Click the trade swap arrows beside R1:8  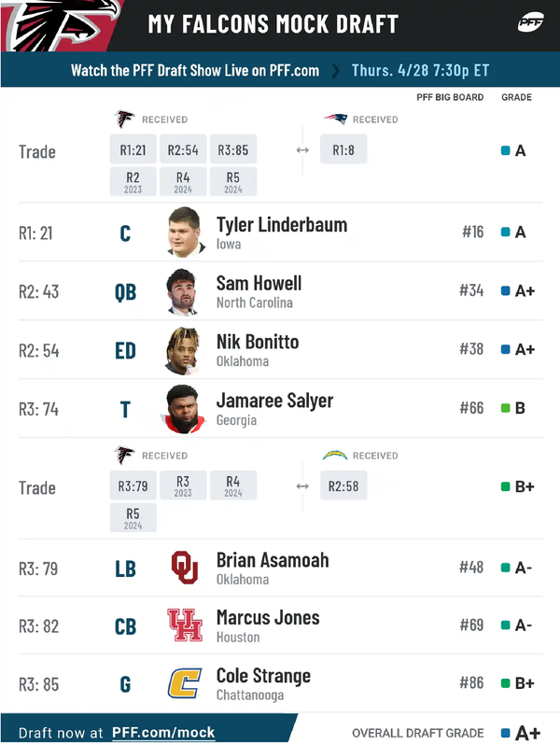(x=302, y=149)
